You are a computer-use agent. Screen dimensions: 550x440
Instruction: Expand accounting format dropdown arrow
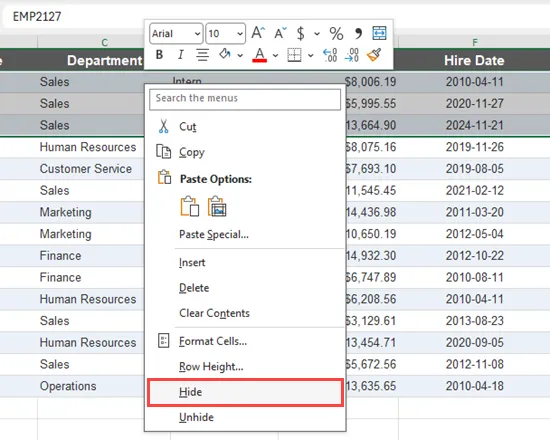[x=317, y=34]
